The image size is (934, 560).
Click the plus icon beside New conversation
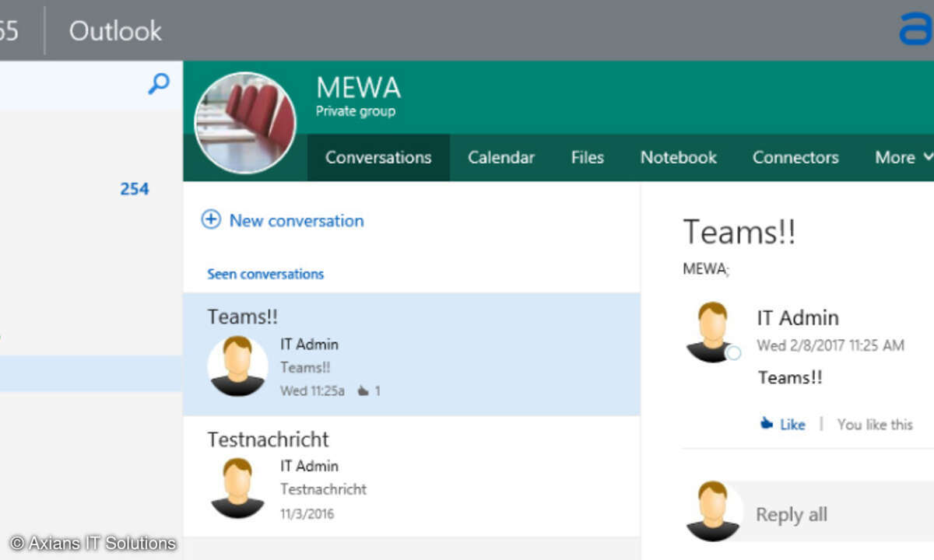211,220
